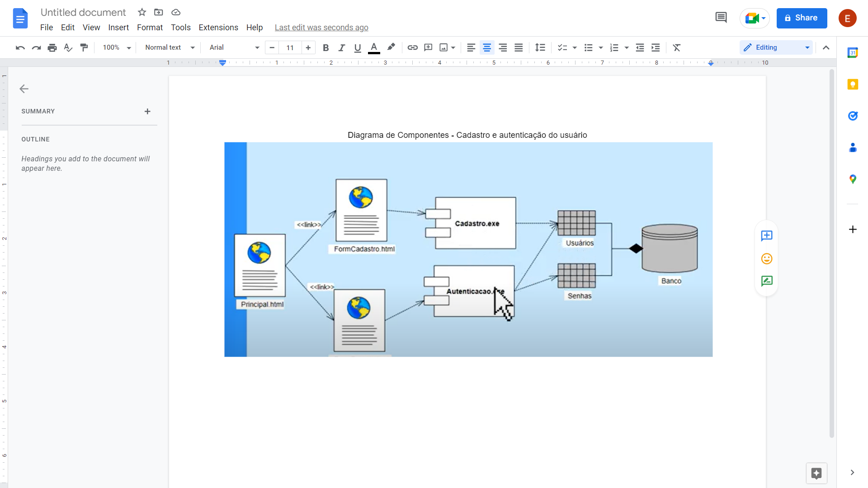Viewport: 868px width, 488px height.
Task: Open comment history icon
Action: [x=721, y=18]
